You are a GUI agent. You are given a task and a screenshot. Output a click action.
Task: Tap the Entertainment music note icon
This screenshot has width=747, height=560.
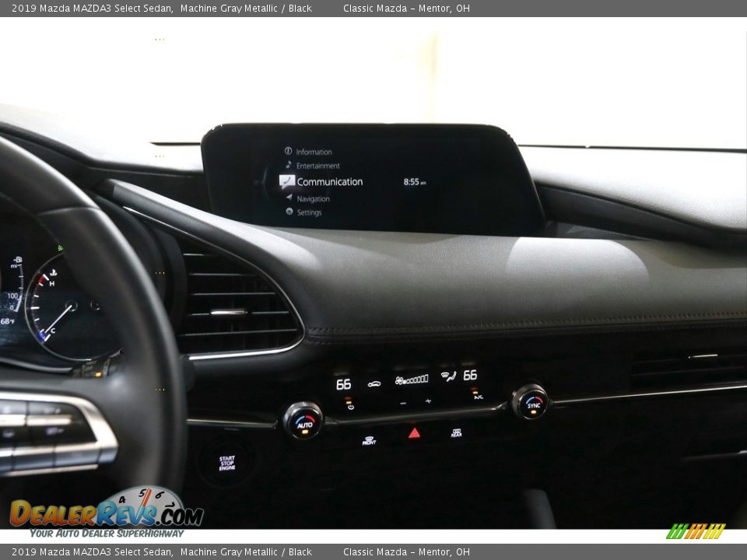pos(288,165)
